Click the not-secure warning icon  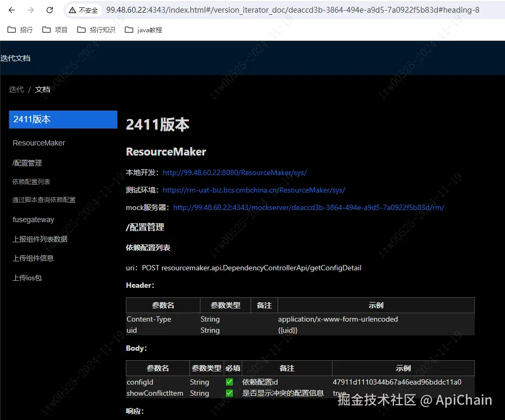pos(72,10)
